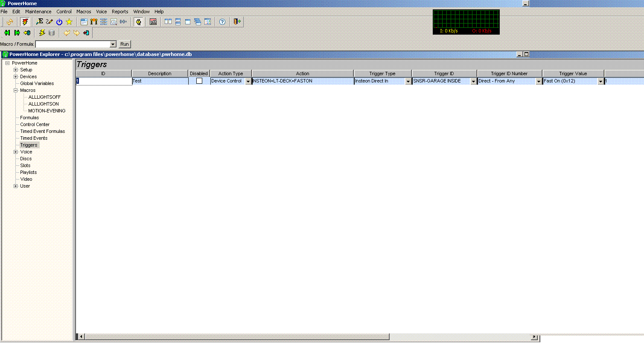Select MOTION-EVENING macro in tree

[x=47, y=111]
